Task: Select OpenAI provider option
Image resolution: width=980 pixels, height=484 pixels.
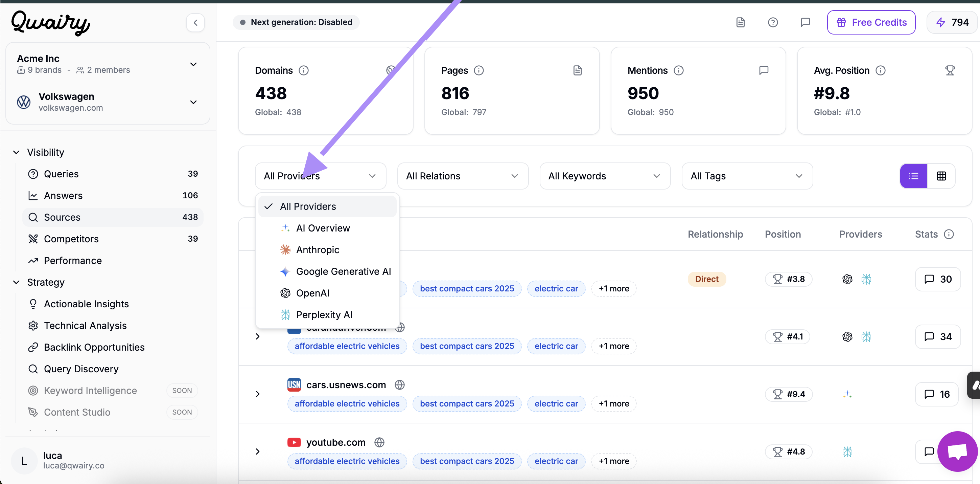Action: (x=327, y=293)
